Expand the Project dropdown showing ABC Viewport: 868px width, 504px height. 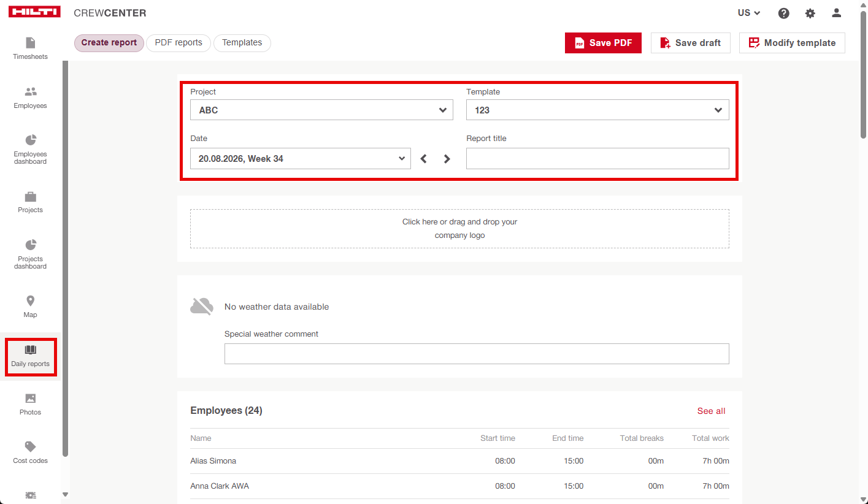tap(321, 110)
